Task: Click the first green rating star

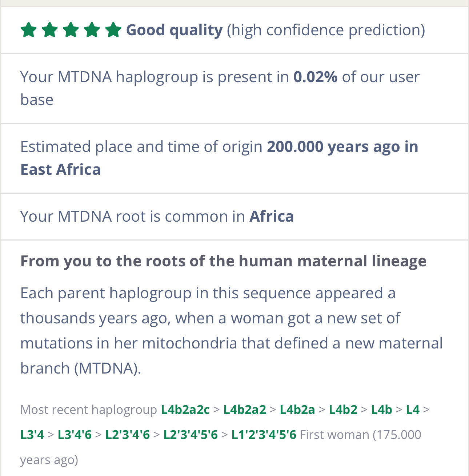Action: pos(28,30)
